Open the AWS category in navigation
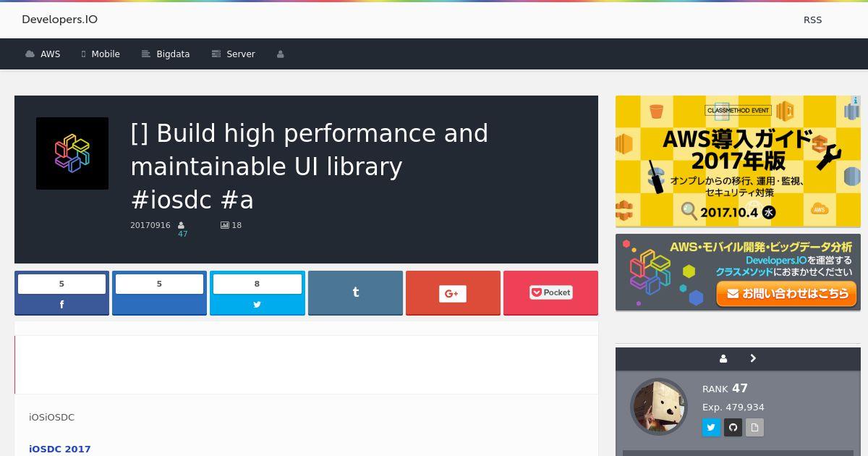This screenshot has height=456, width=868. coord(43,54)
